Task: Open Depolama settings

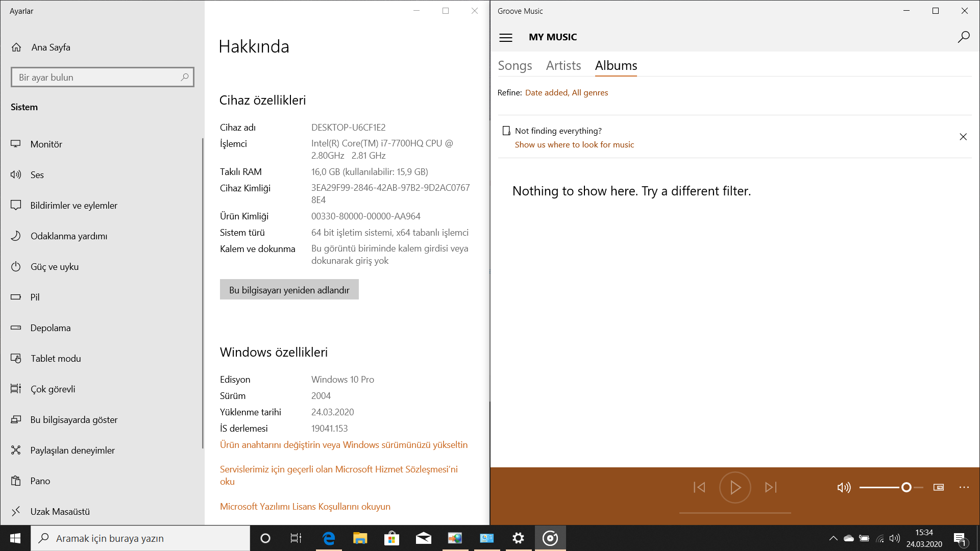Action: click(x=102, y=328)
